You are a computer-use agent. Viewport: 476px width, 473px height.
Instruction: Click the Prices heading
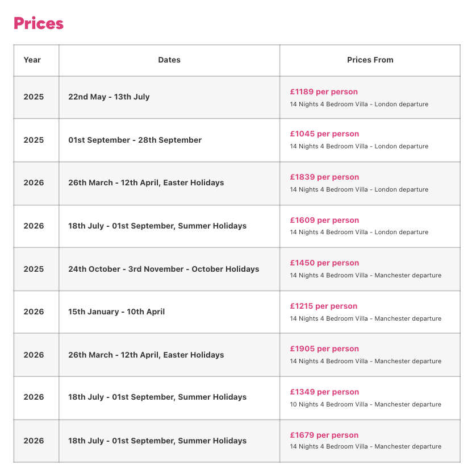39,23
